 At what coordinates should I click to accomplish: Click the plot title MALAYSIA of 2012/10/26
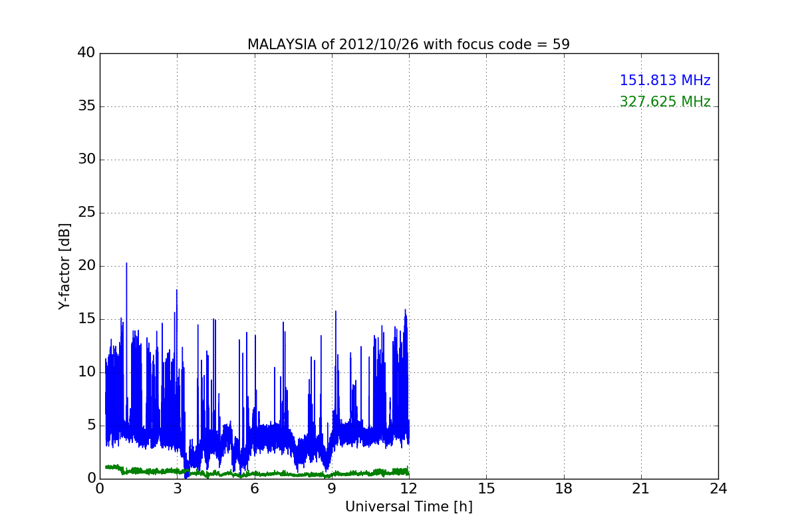click(x=408, y=45)
